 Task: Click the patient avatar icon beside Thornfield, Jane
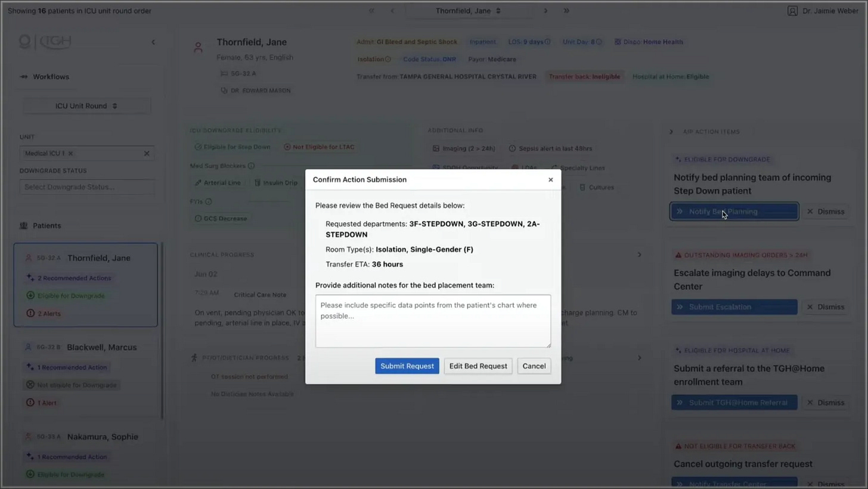pyautogui.click(x=199, y=47)
